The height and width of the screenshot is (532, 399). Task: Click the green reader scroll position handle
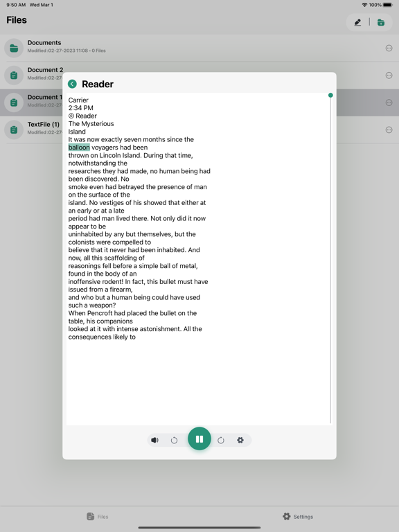point(330,96)
